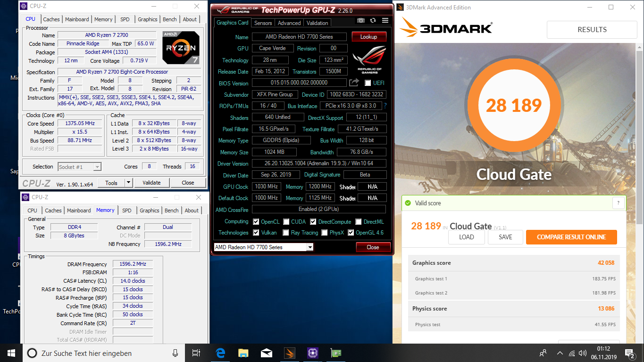Toggle the CUDA checkbox
The width and height of the screenshot is (644, 362).
[286, 222]
